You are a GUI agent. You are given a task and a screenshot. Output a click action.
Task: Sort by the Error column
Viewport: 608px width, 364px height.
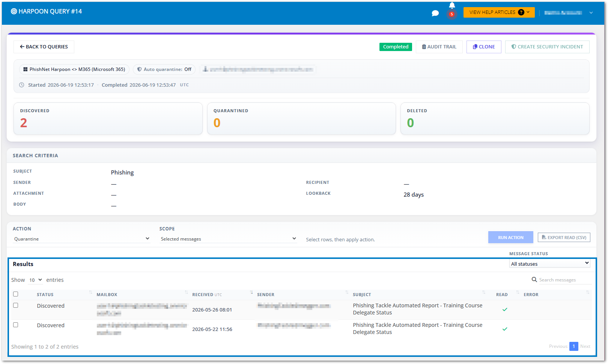click(x=531, y=295)
